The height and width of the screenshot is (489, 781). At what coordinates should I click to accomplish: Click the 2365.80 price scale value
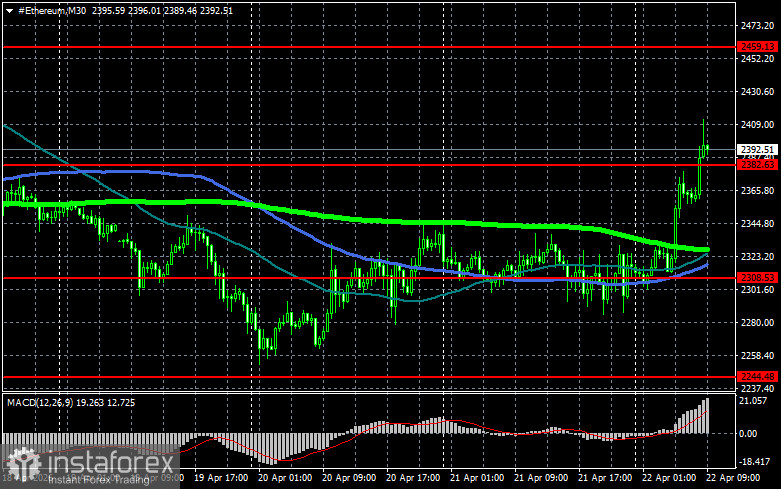pos(758,191)
